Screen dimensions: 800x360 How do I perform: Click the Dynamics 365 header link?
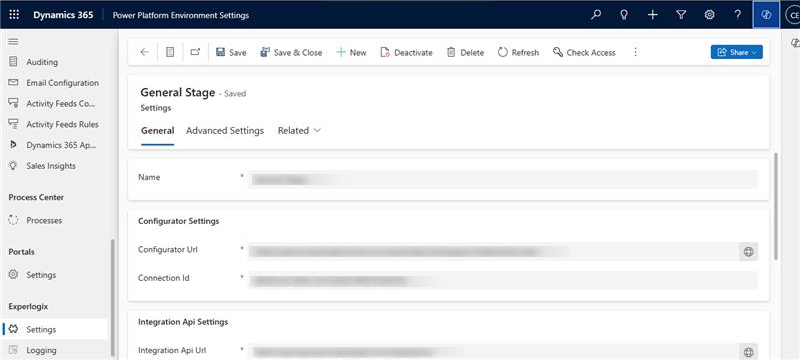[x=63, y=15]
